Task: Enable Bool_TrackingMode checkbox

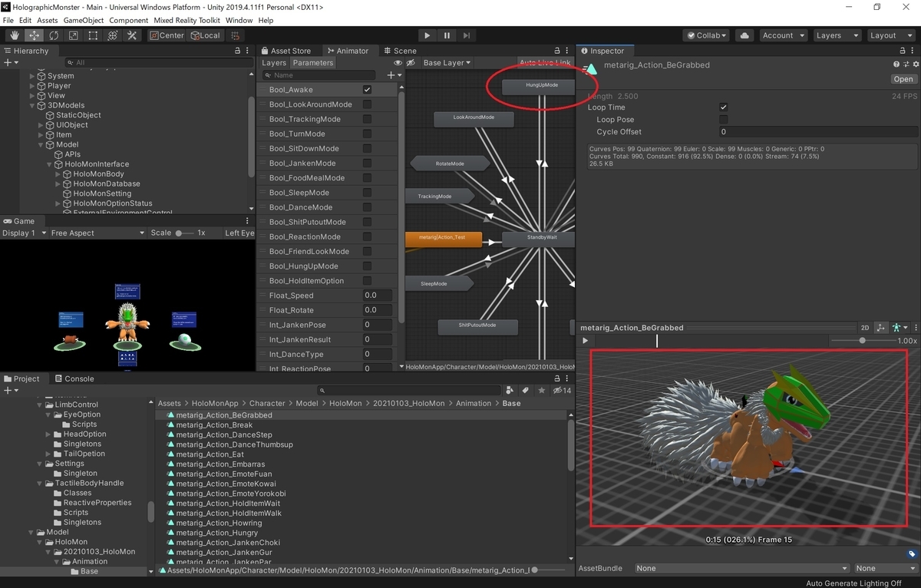Action: [x=367, y=119]
